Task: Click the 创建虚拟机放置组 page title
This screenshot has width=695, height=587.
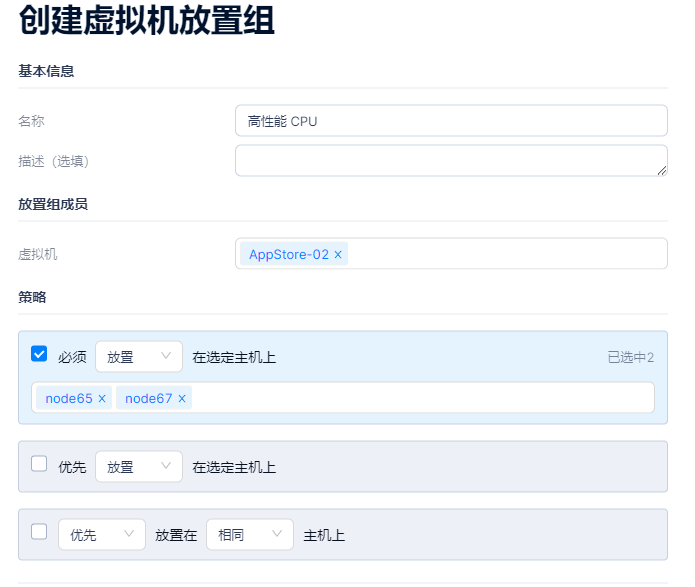Action: click(147, 20)
